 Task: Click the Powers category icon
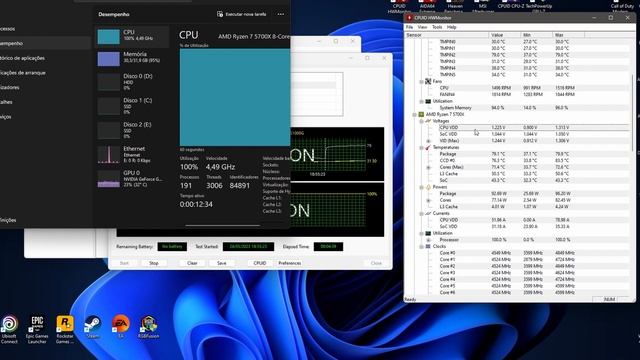(x=428, y=187)
